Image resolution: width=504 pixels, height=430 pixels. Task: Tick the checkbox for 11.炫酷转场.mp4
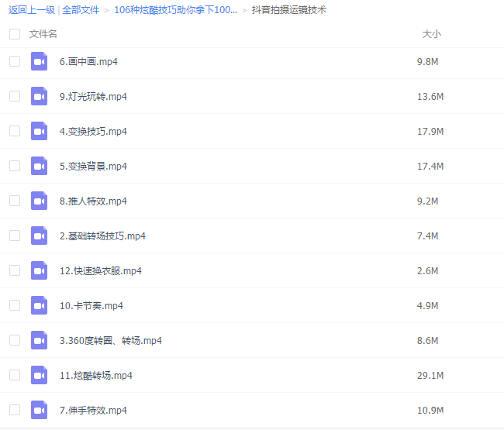[15, 375]
